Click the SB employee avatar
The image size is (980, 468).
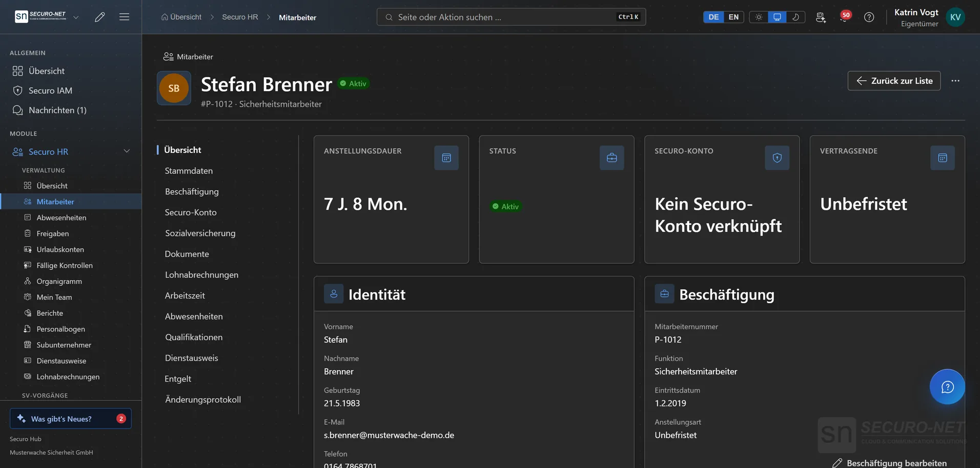pos(174,88)
